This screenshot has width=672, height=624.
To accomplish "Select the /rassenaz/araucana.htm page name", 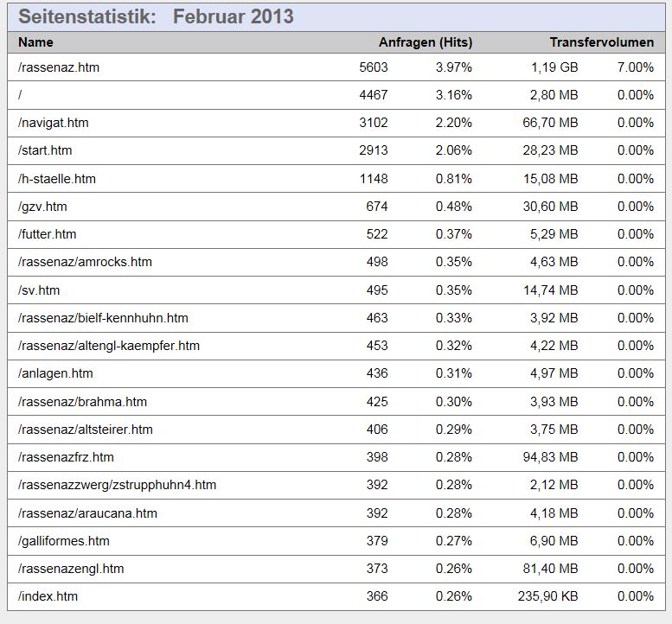I will 87,513.
